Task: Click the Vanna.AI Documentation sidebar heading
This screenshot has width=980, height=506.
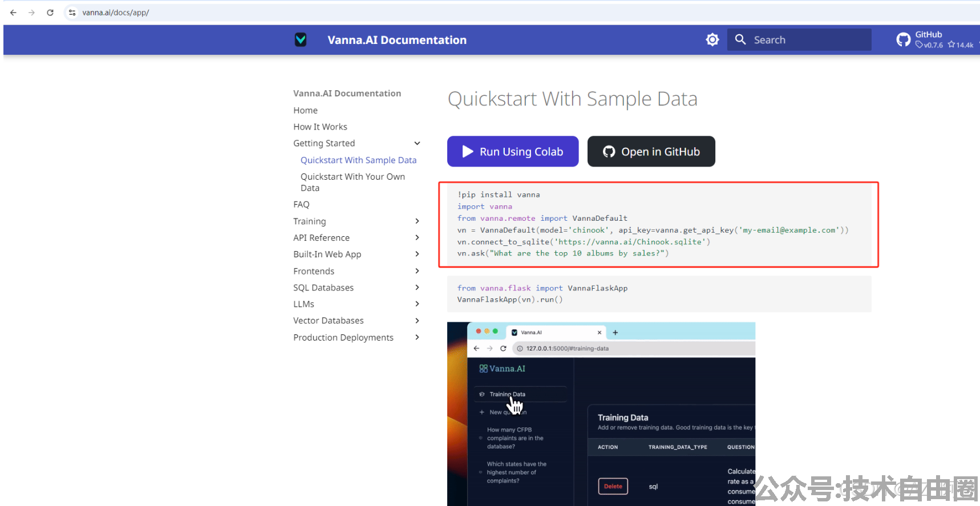Action: coord(347,93)
